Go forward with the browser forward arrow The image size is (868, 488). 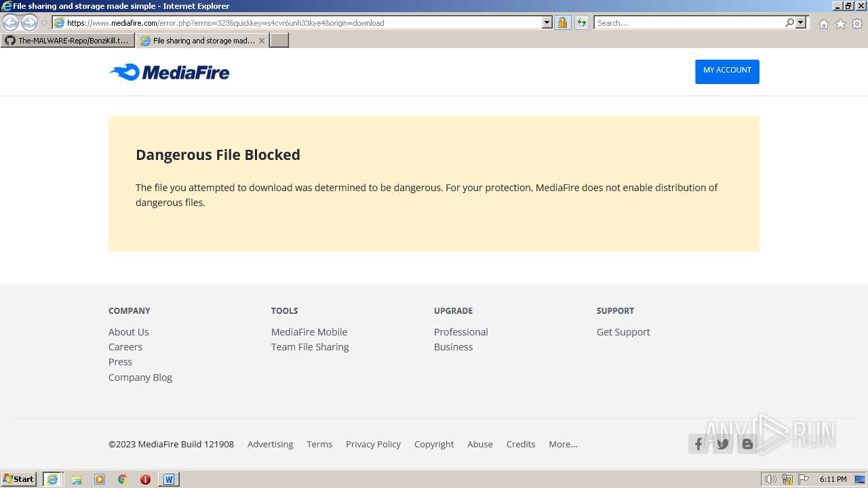coord(29,22)
